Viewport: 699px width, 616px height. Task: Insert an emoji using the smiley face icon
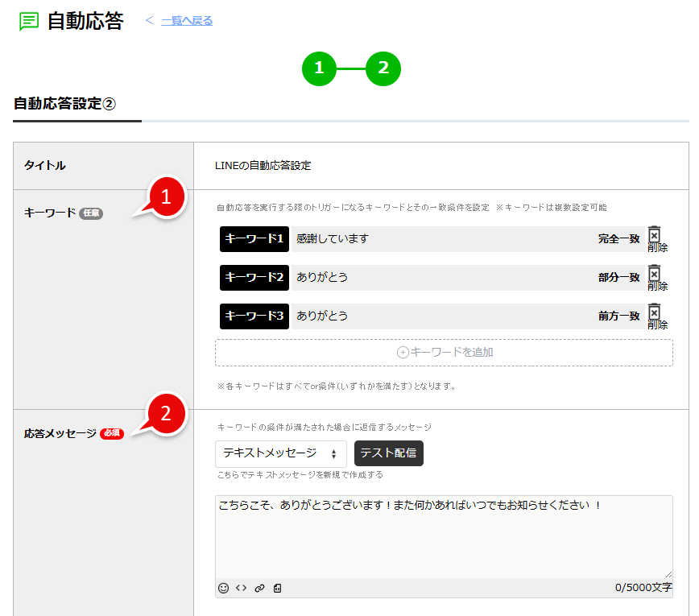point(223,588)
